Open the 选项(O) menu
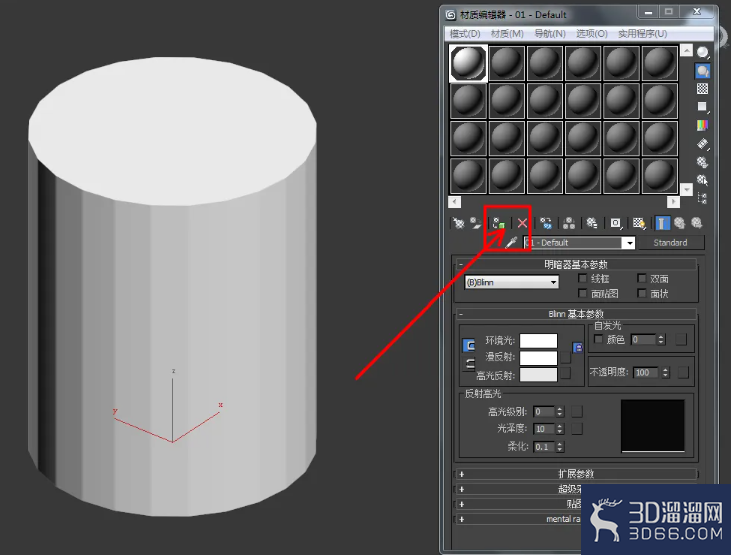This screenshot has width=731, height=555. click(592, 34)
